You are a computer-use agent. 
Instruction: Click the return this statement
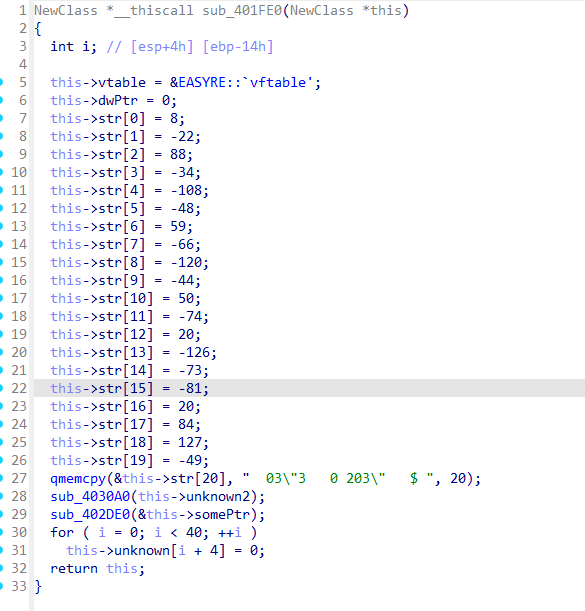pos(97,568)
